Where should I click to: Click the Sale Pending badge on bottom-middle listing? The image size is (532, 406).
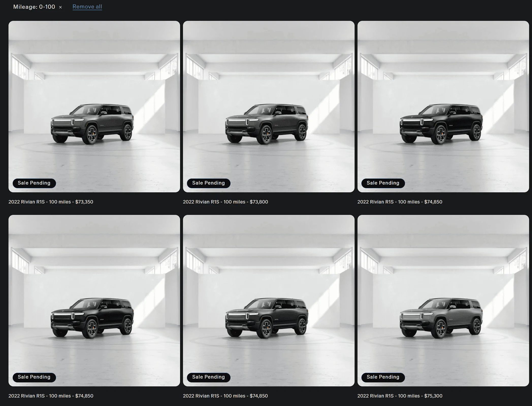(208, 377)
